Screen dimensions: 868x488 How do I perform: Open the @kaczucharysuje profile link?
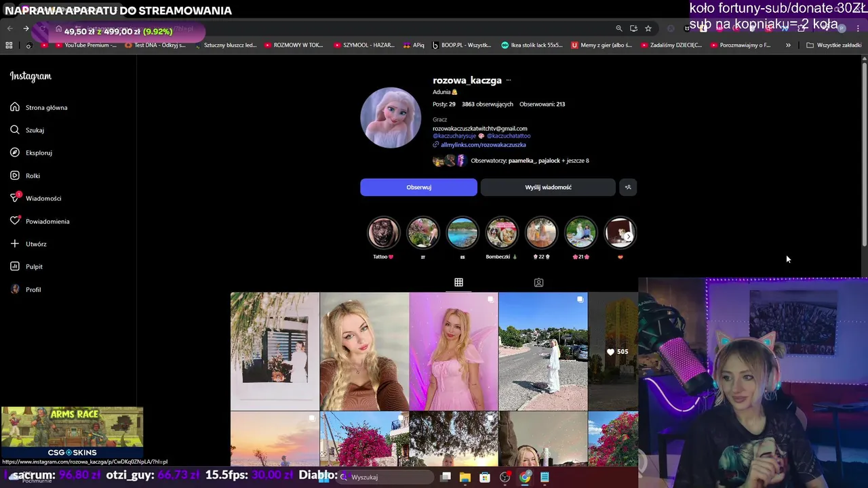(454, 136)
